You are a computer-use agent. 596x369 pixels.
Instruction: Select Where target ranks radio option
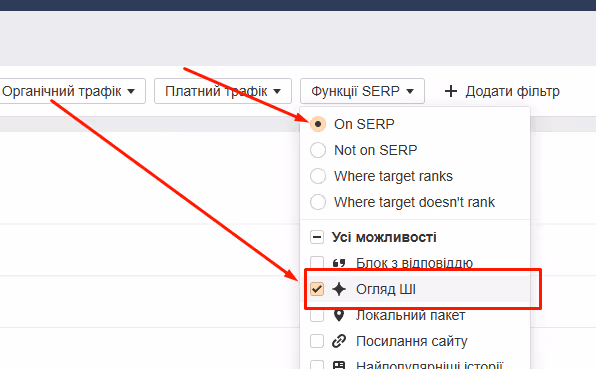click(318, 176)
